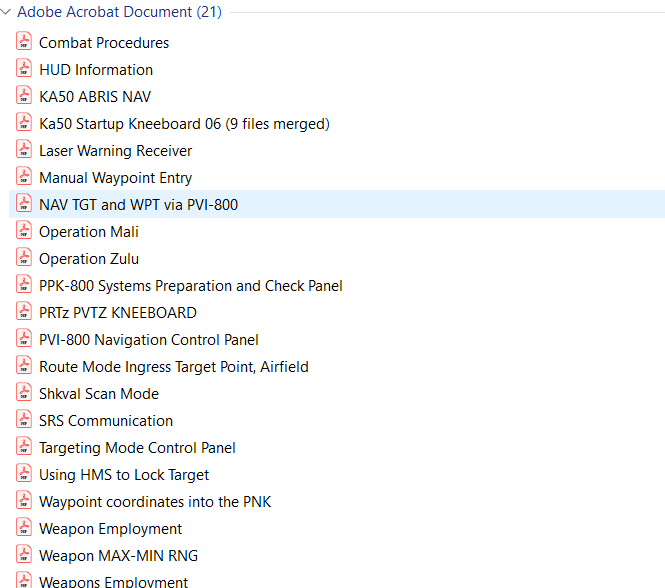Select Route Mode Ingress Target Point, Airfield
The image size is (665, 588).
pos(173,367)
